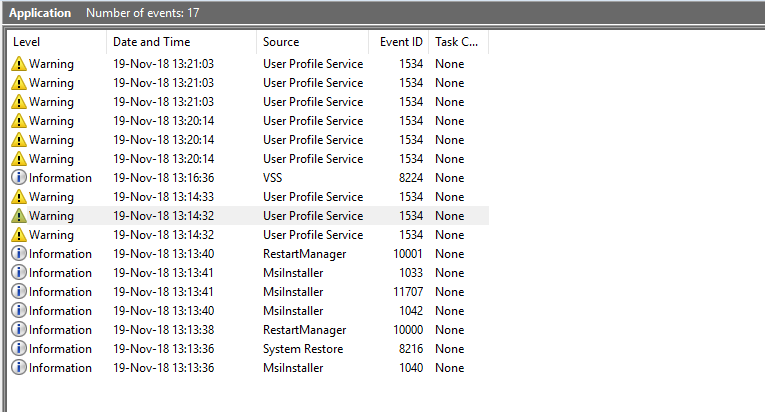Sort events by the Level column header

click(55, 42)
